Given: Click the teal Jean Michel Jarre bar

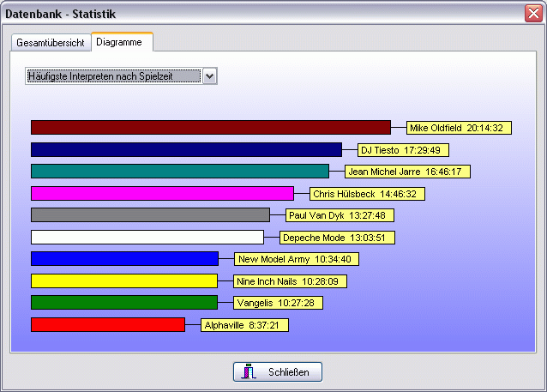Looking at the screenshot, I should pyautogui.click(x=180, y=172).
